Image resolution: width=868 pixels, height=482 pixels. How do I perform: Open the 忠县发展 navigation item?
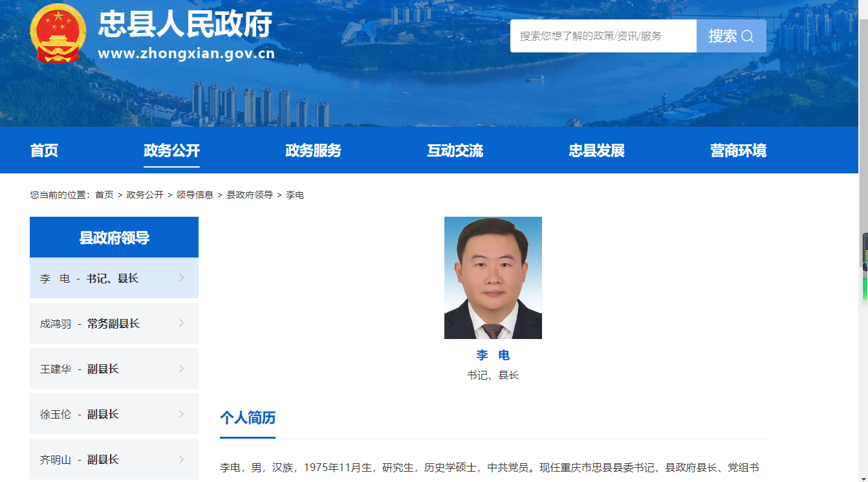[596, 150]
